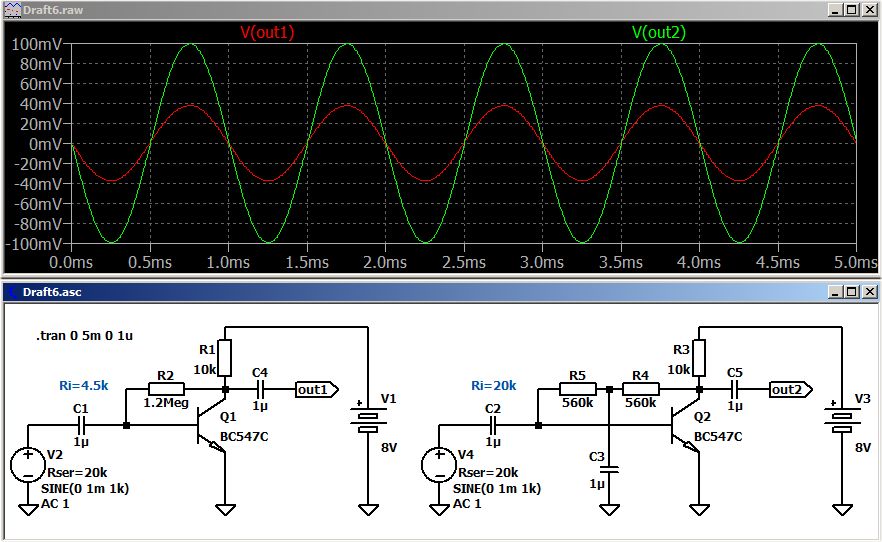The image size is (882, 542).
Task: Click ground symbol under Q1 emitter
Action: [x=225, y=509]
